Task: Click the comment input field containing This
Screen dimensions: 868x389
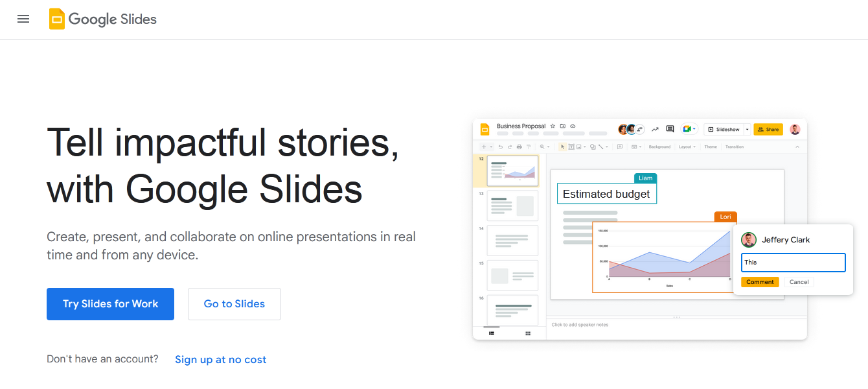Action: point(794,263)
